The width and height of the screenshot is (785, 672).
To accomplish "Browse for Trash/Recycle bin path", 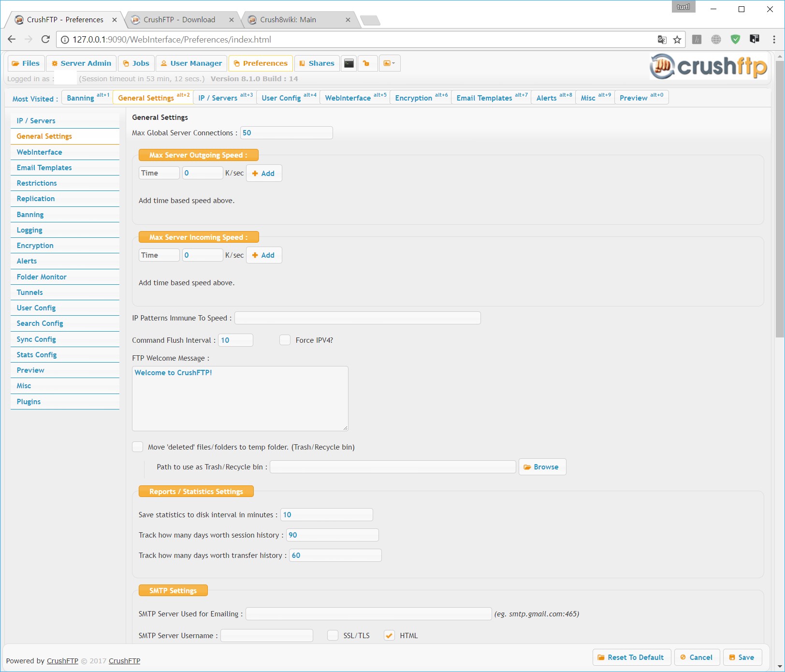I will [542, 467].
